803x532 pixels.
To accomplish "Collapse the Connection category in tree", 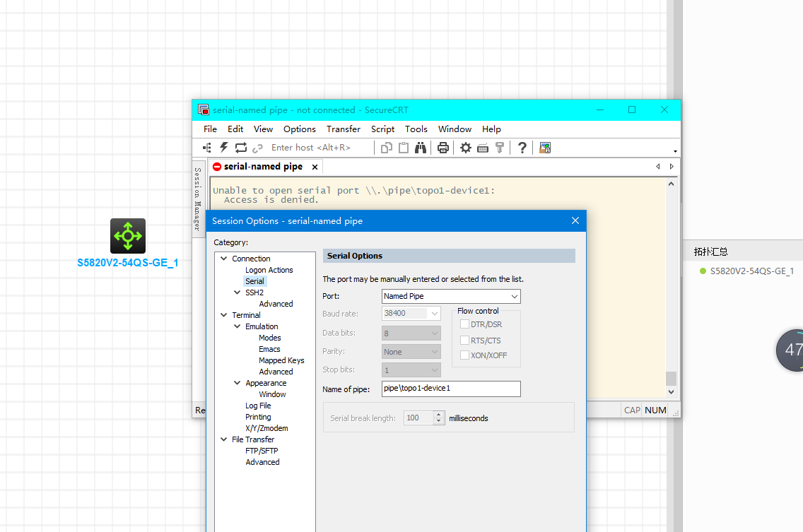I will [224, 259].
